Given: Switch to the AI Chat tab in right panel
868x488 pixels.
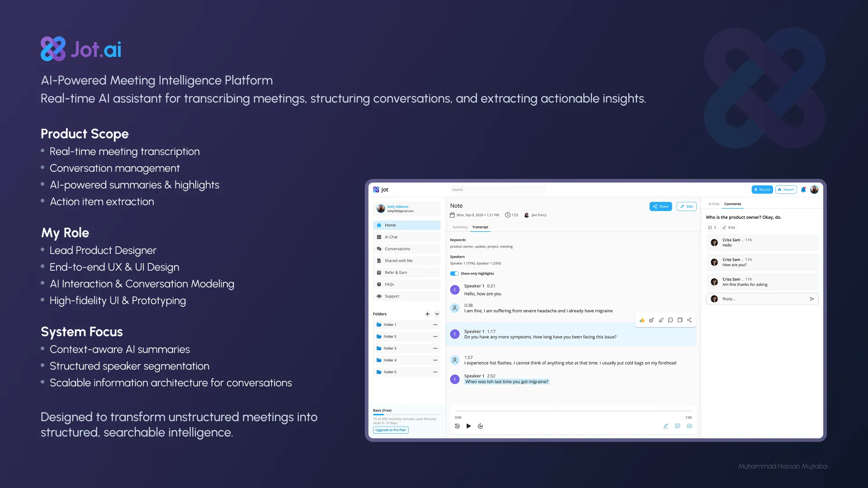Looking at the screenshot, I should (714, 204).
